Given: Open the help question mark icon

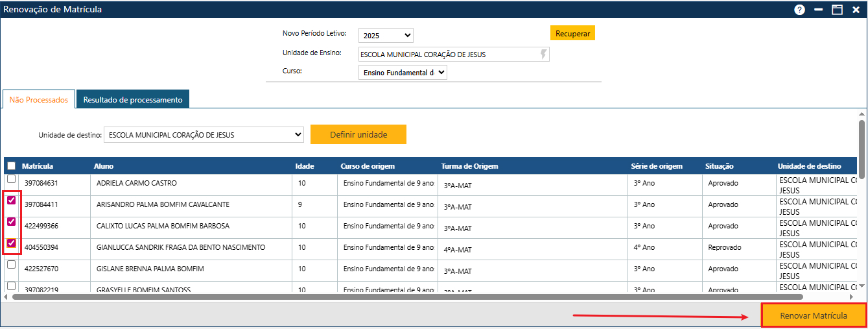Looking at the screenshot, I should [x=799, y=10].
